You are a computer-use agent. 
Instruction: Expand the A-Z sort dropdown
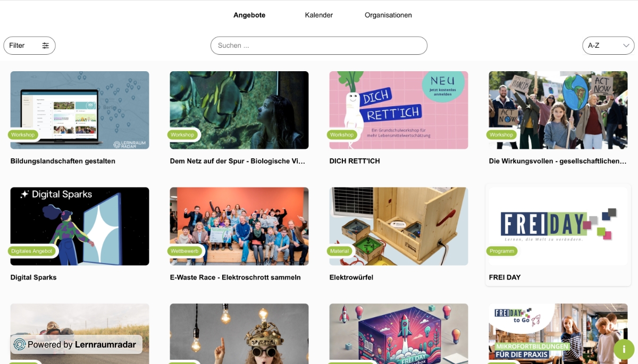pos(608,46)
